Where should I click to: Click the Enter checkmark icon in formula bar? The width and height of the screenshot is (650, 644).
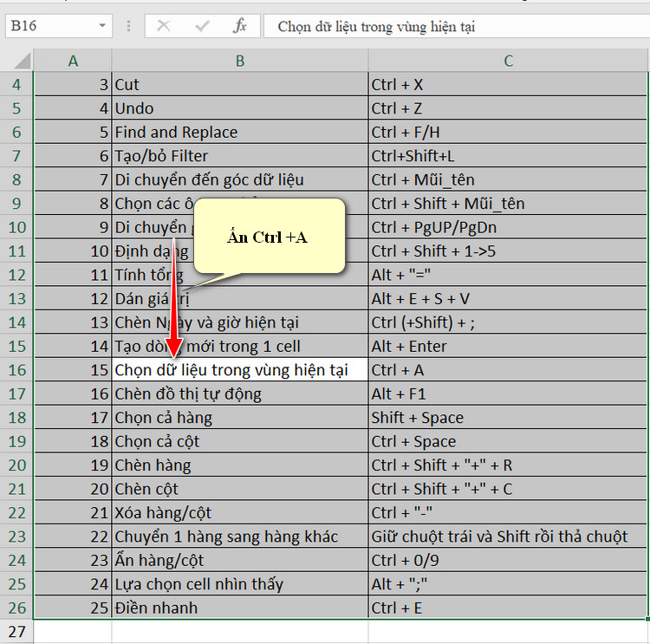[x=202, y=26]
